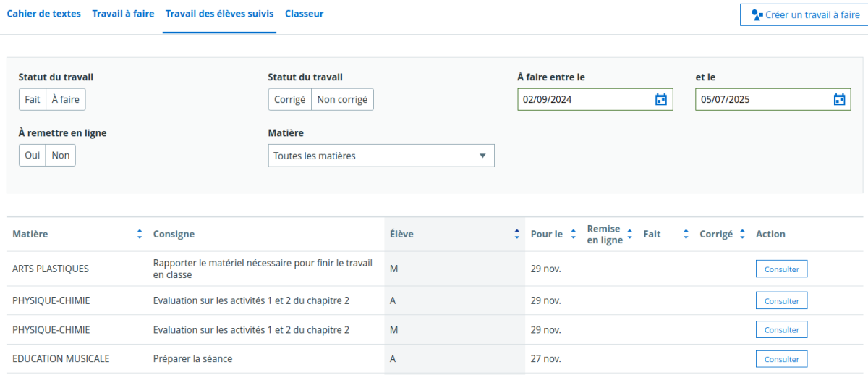
Task: Sort by Corrigé column arrows
Action: pos(742,235)
